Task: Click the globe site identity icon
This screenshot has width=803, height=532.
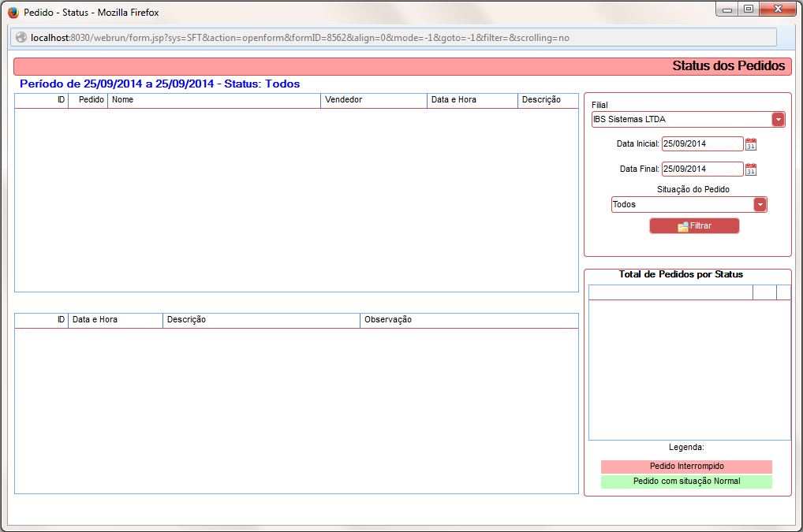Action: [x=21, y=37]
